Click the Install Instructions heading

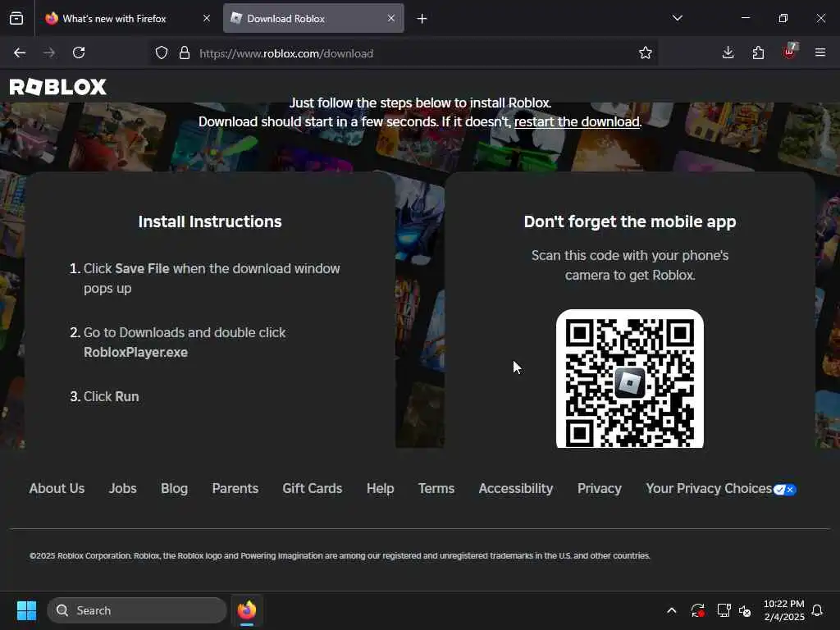pyautogui.click(x=210, y=221)
